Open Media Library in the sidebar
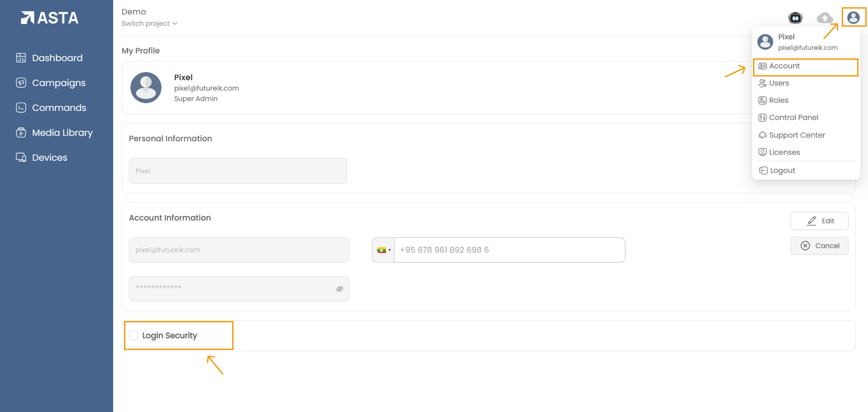Viewport: 868px width, 412px height. (62, 133)
